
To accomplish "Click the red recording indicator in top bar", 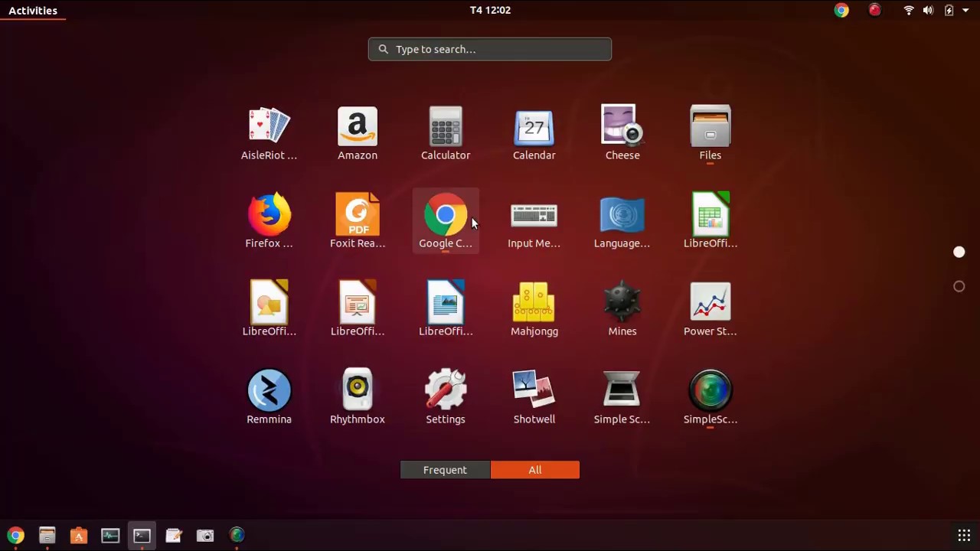I will point(874,10).
